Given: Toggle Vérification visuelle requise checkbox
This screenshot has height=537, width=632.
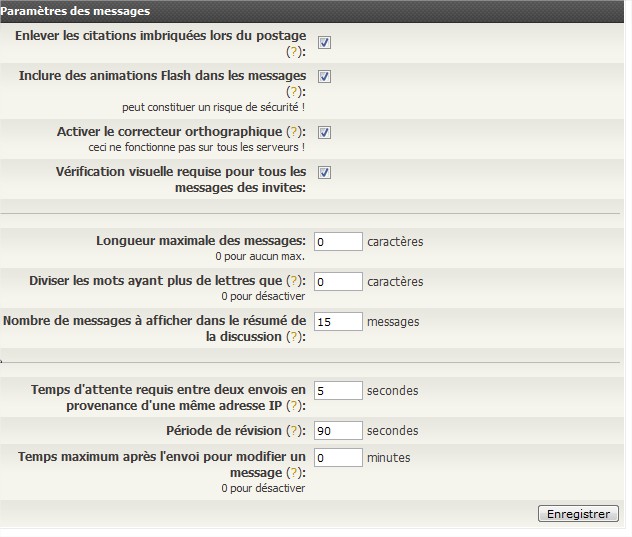Looking at the screenshot, I should coord(324,173).
